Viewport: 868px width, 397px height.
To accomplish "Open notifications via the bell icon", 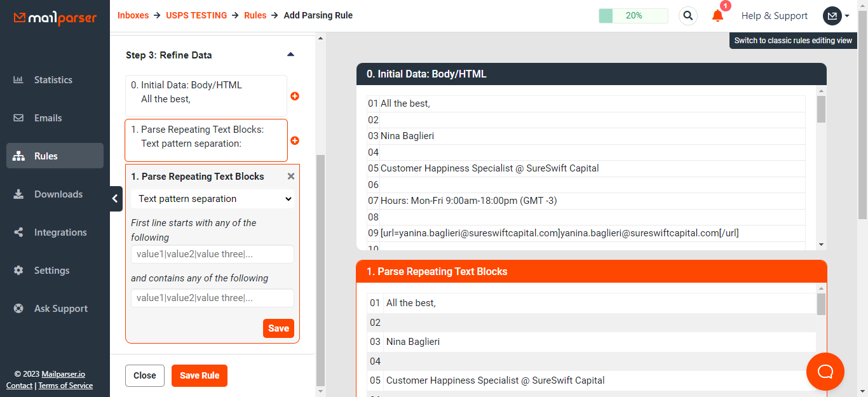I will [717, 15].
